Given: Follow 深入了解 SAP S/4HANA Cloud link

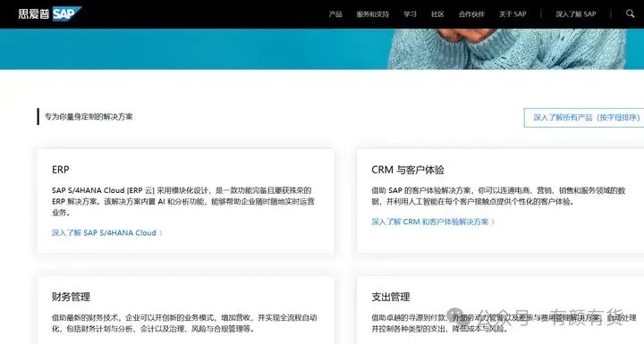Looking at the screenshot, I should point(104,232).
